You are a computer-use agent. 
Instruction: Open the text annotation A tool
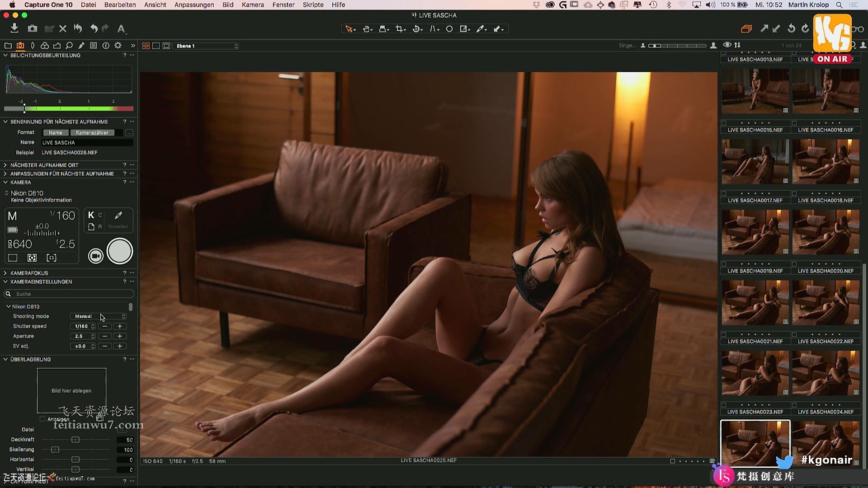121,29
